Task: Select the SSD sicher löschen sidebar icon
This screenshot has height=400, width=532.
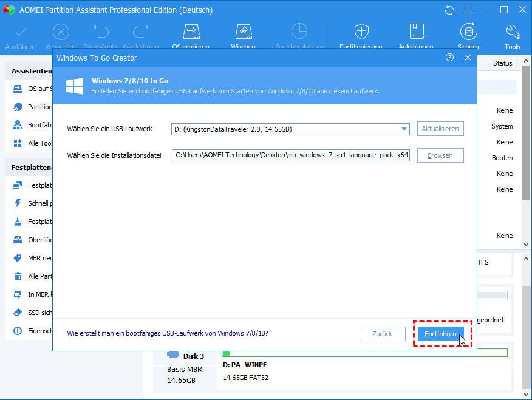Action: point(16,312)
